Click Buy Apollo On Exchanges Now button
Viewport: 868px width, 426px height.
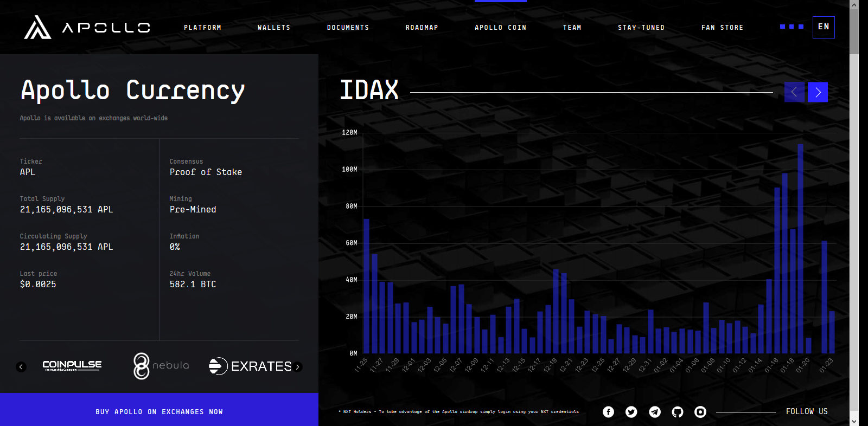click(159, 410)
